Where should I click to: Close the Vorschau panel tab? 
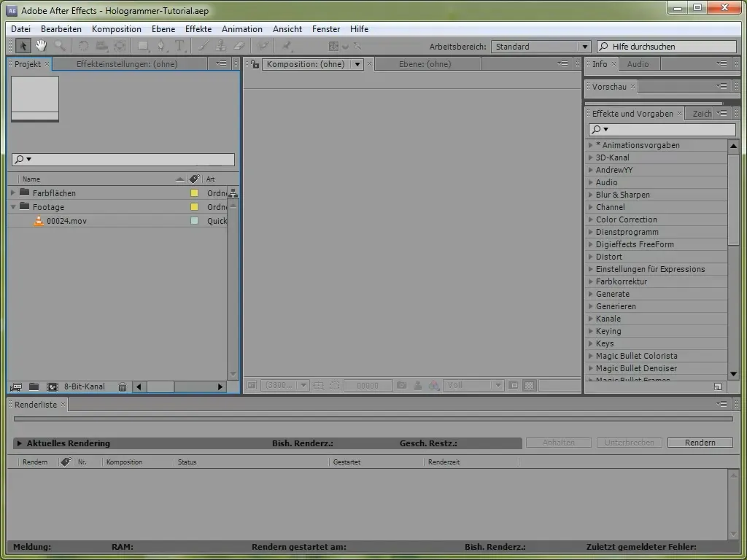pyautogui.click(x=632, y=87)
